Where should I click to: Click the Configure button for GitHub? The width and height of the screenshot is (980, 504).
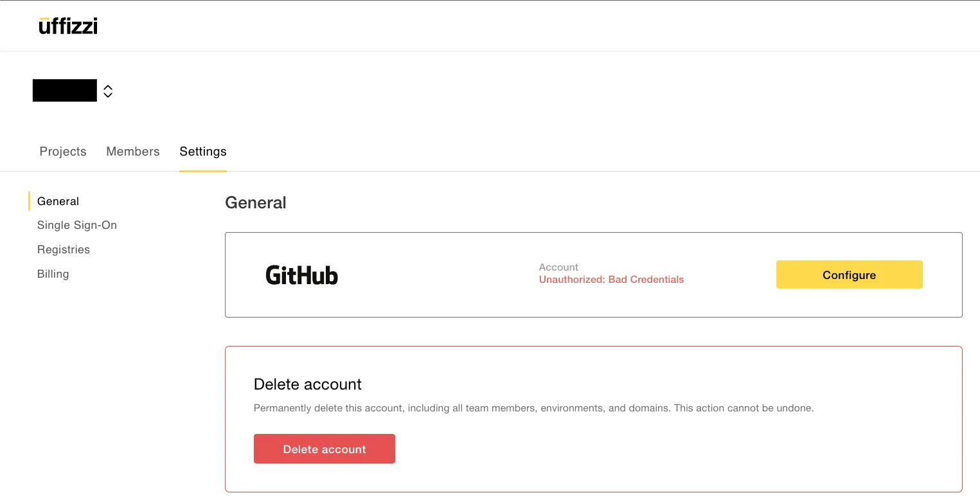(x=849, y=274)
